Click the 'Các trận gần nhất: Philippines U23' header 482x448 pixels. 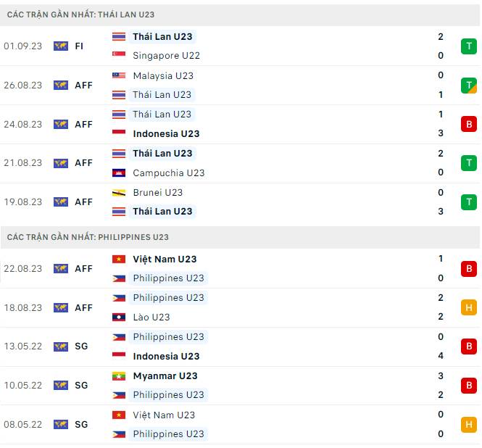coord(88,237)
